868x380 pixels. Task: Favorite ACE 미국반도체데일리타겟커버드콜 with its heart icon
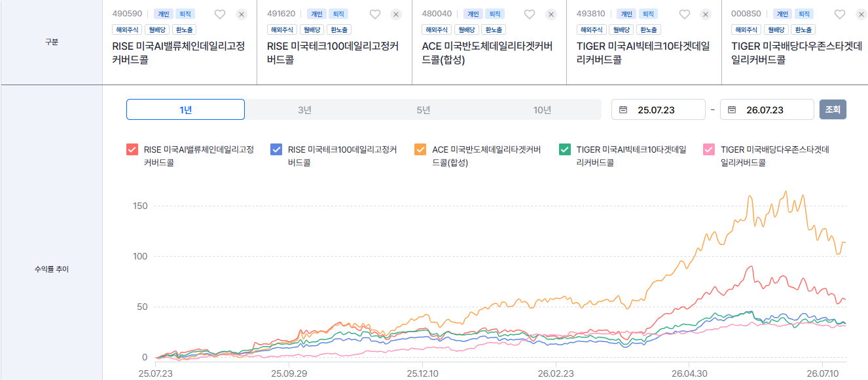[530, 14]
